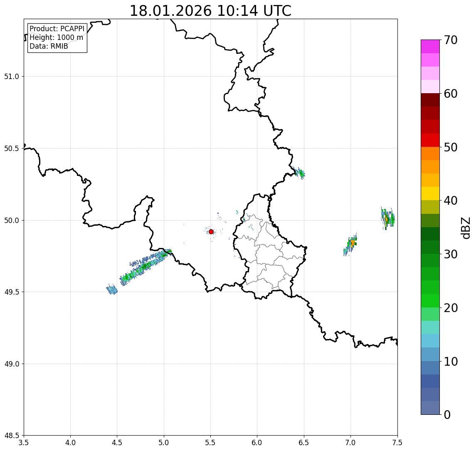476x451 pixels.
Task: Click the longitude axis label 7.5
Action: (x=397, y=443)
